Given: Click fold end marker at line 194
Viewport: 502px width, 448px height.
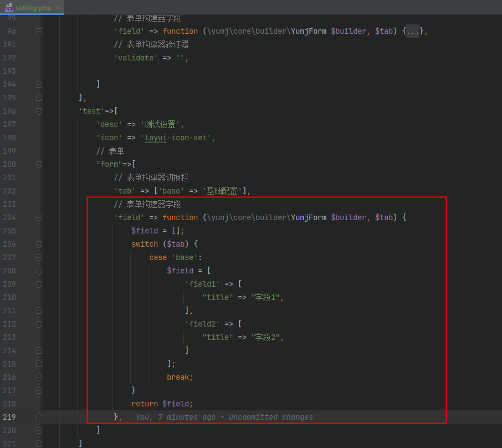Looking at the screenshot, I should coord(39,85).
